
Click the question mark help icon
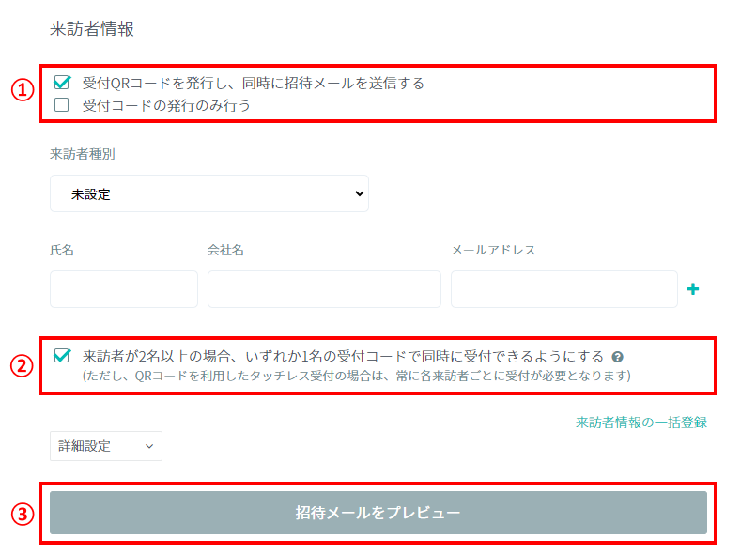click(x=617, y=357)
